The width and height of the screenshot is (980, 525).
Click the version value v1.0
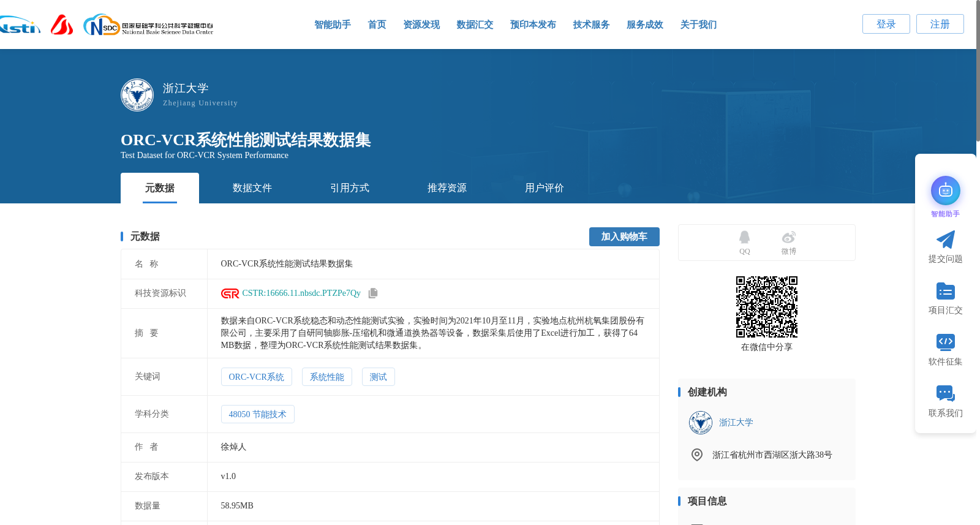228,477
